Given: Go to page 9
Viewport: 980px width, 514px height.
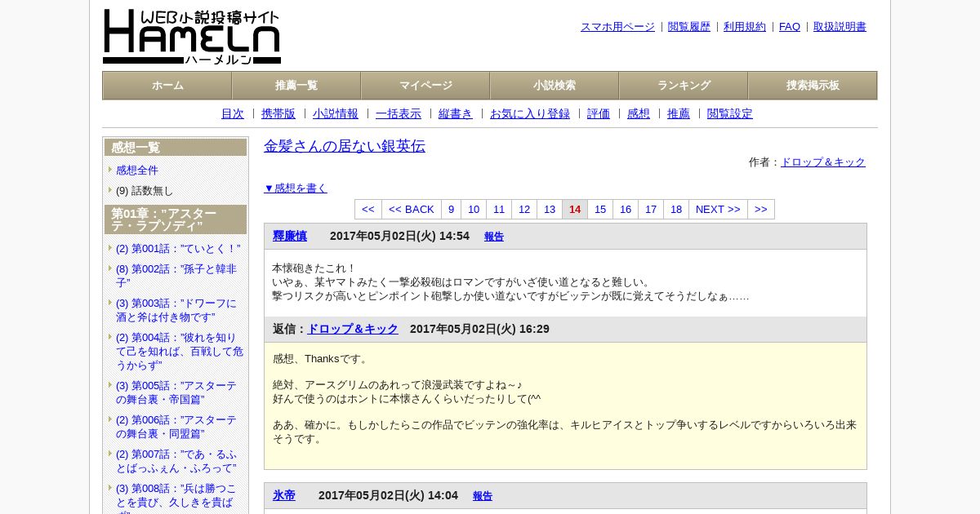Looking at the screenshot, I should [451, 210].
